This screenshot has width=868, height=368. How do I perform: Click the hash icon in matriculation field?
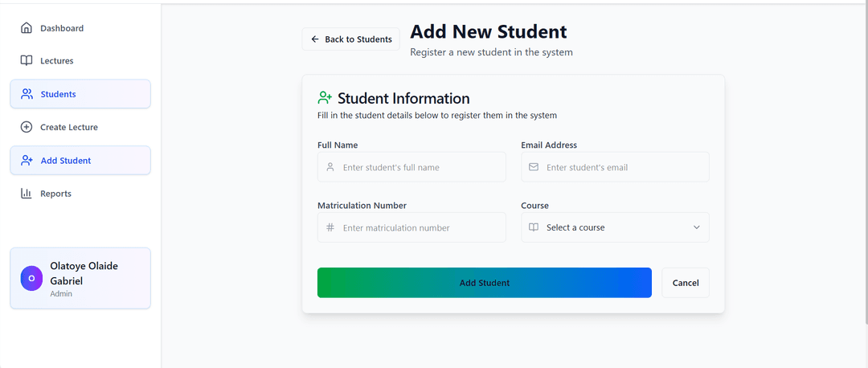(x=330, y=227)
